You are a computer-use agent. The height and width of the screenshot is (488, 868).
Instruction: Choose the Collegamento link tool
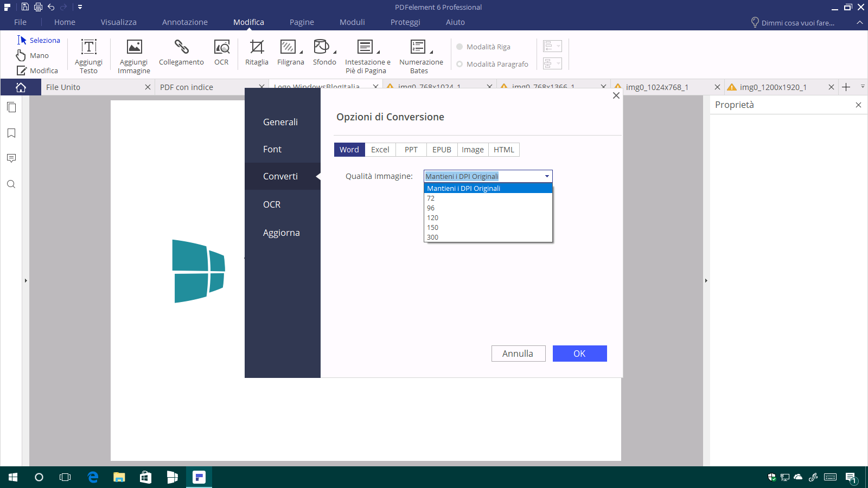click(181, 53)
